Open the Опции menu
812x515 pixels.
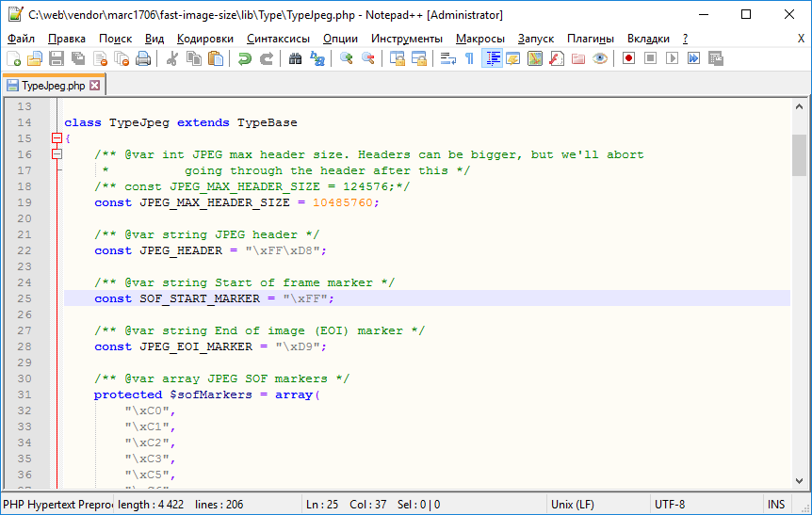pyautogui.click(x=340, y=39)
